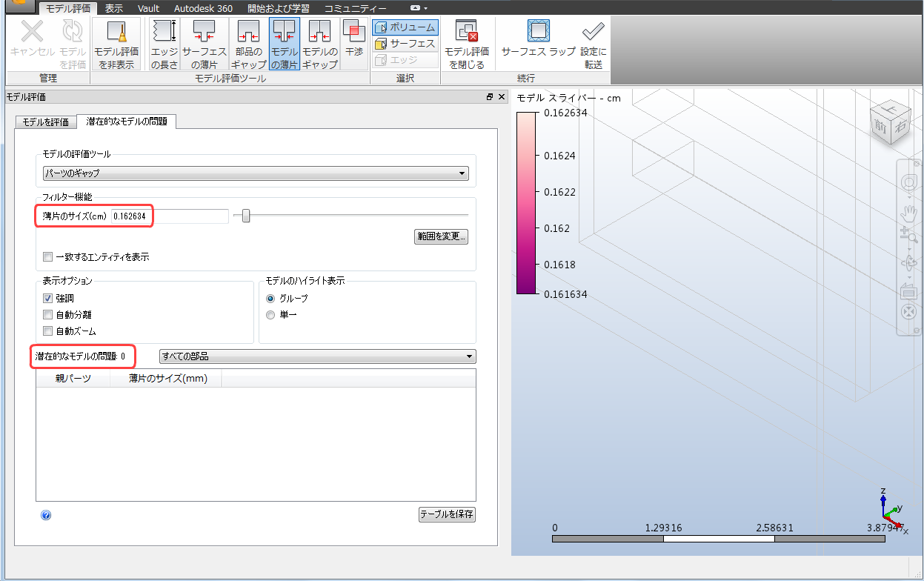Viewport: 924px width, 581px height.
Task: Click the sliver size slider handle
Action: [x=246, y=216]
